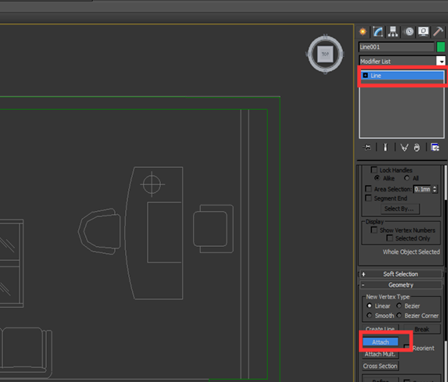Image resolution: width=448 pixels, height=382 pixels.
Task: Collapse the Geometry rollout
Action: point(400,285)
